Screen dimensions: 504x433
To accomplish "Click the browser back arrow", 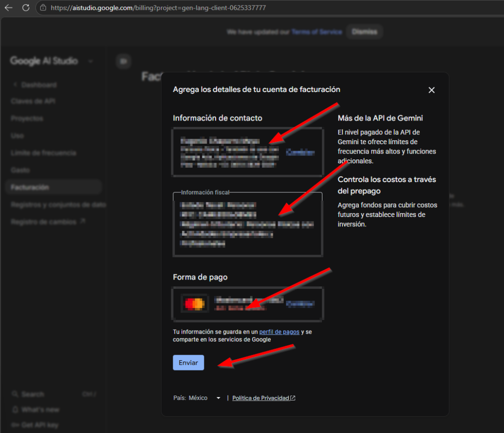I will pos(8,8).
